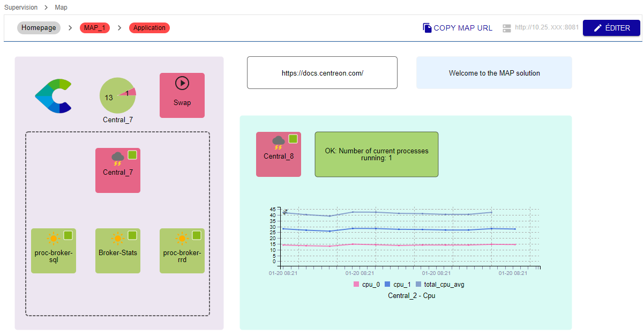This screenshot has width=644, height=335.
Task: Click the masked http://10.25.XXX:8081 server address
Action: click(x=546, y=27)
